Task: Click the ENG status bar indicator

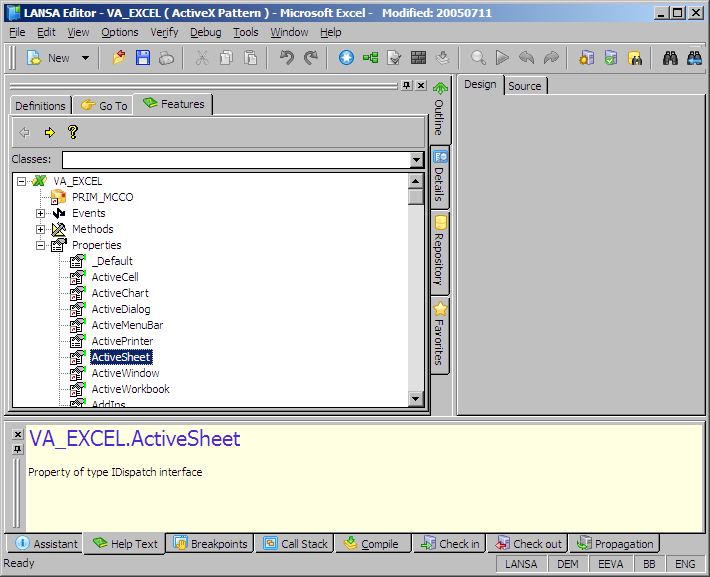Action: (685, 564)
